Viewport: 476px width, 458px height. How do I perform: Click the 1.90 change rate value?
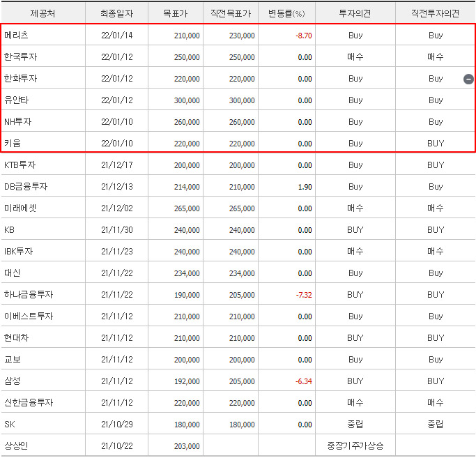(305, 187)
